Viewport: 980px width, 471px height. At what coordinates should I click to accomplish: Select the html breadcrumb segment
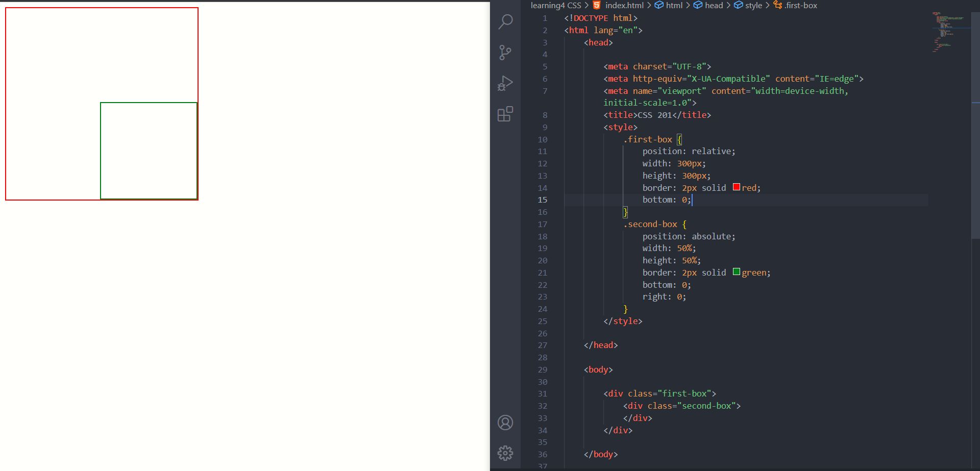pyautogui.click(x=669, y=5)
